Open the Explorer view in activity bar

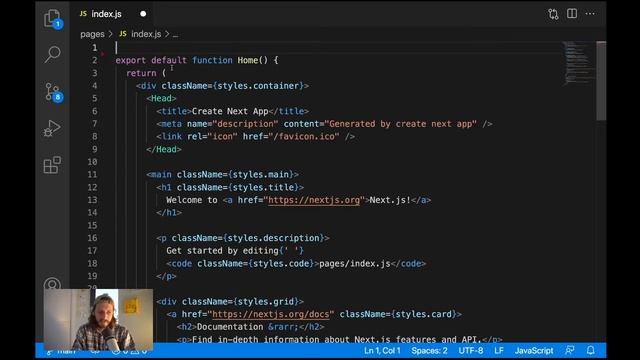(x=52, y=18)
